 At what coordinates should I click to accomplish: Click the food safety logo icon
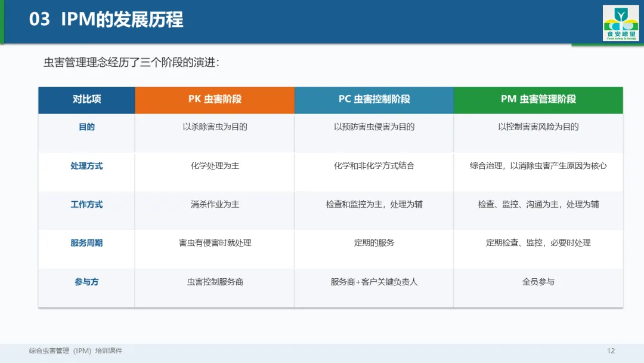pos(621,23)
